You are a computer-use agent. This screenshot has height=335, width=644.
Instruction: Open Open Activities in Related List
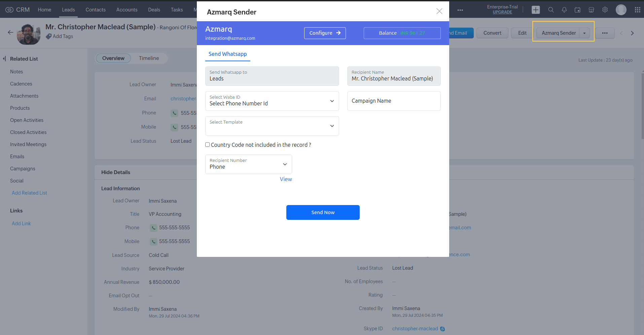(x=27, y=120)
